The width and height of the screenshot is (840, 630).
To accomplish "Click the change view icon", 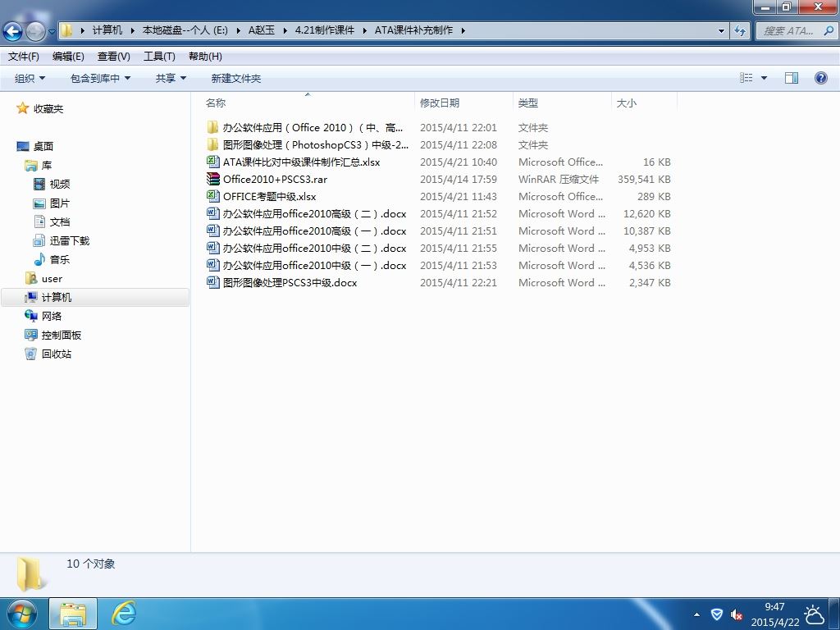I will tap(746, 78).
